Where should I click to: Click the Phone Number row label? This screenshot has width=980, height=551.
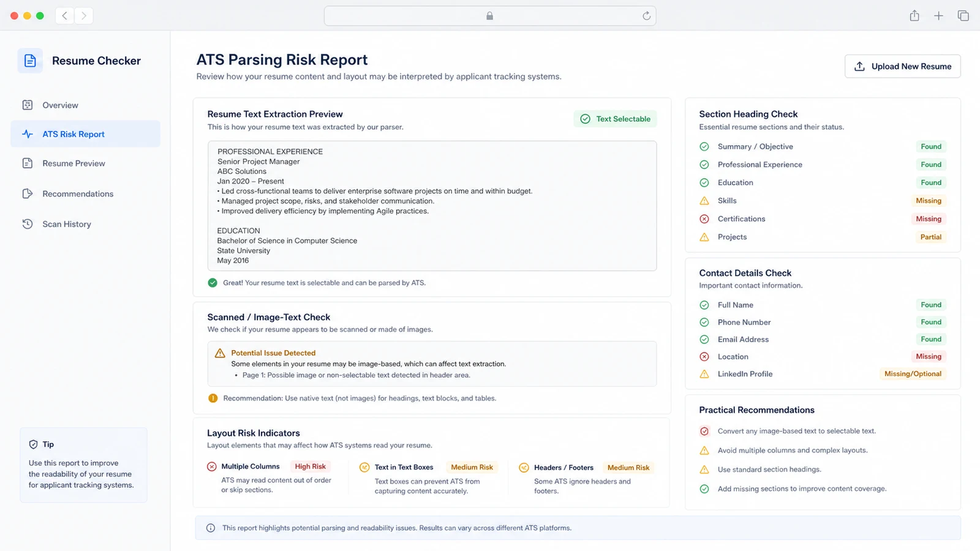(x=744, y=323)
